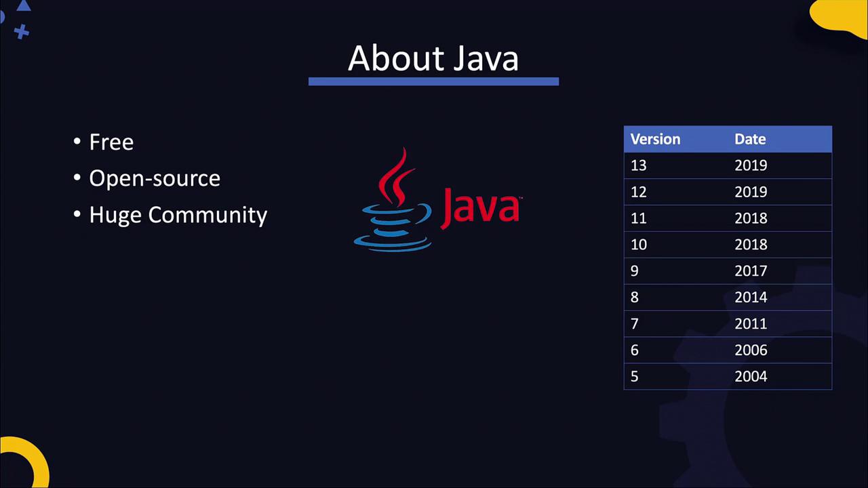The width and height of the screenshot is (868, 488).
Task: Click the date "2006" for version 6
Action: tap(751, 350)
